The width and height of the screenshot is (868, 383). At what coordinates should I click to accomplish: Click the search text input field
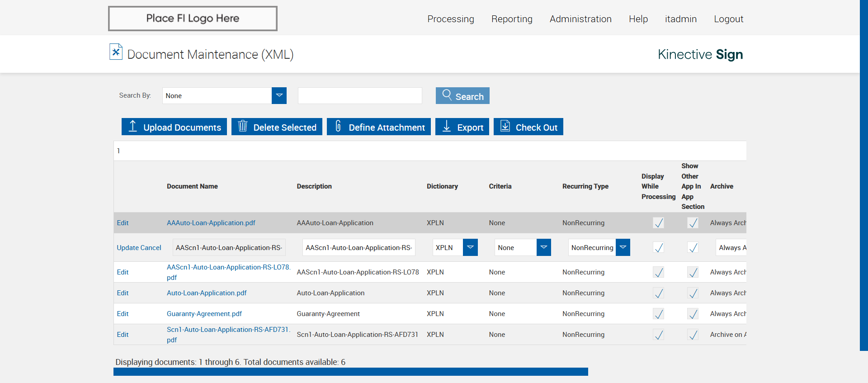point(360,95)
